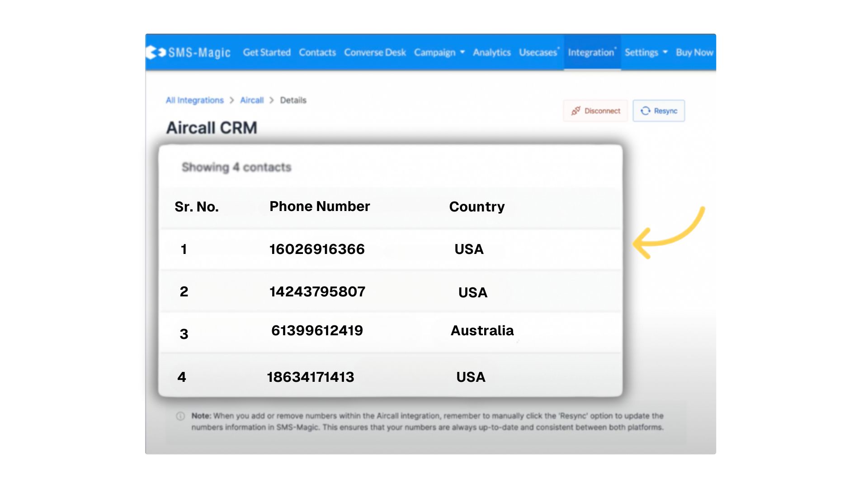
Task: Expand the Campaign dropdown arrow
Action: coord(462,52)
